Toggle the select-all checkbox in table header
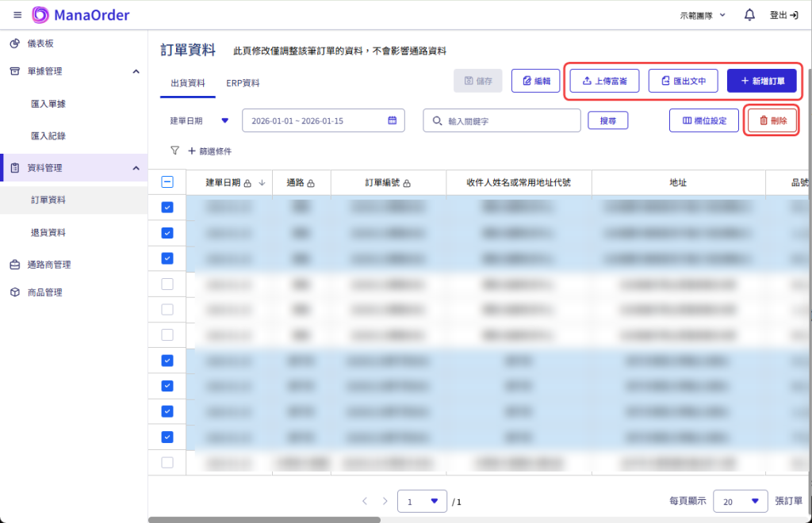This screenshot has height=523, width=812. (167, 182)
